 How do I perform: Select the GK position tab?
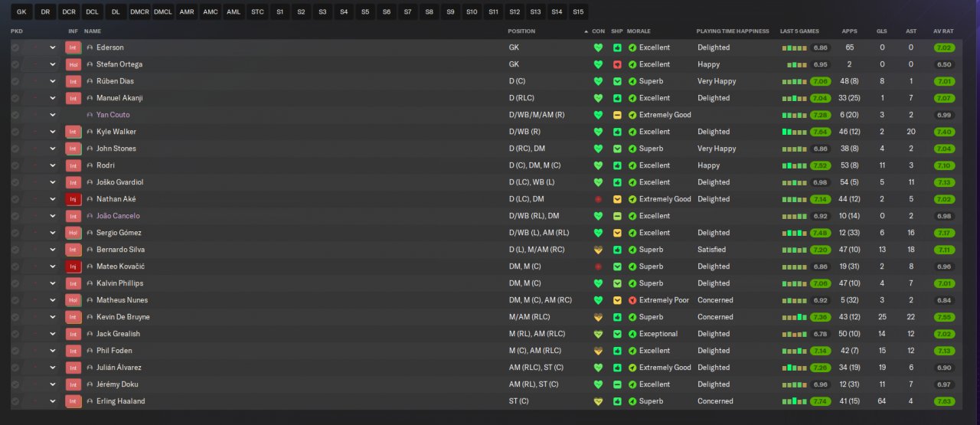point(21,11)
